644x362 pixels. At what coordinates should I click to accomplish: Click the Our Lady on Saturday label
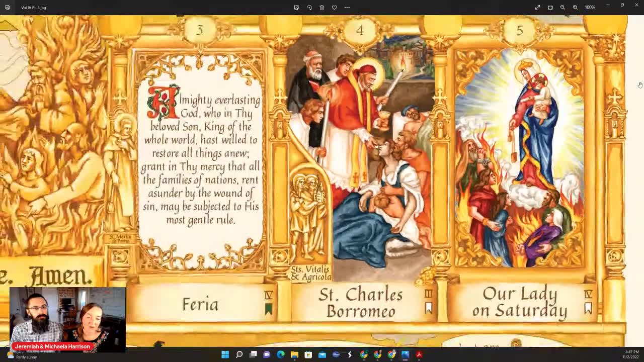click(x=520, y=302)
